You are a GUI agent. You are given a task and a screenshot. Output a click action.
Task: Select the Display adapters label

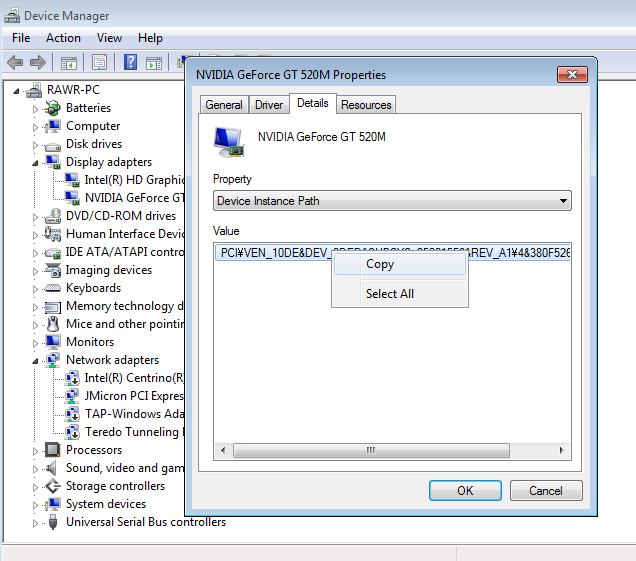tap(109, 162)
